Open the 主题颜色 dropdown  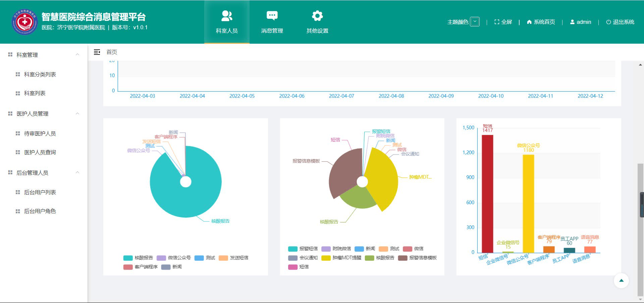[475, 22]
